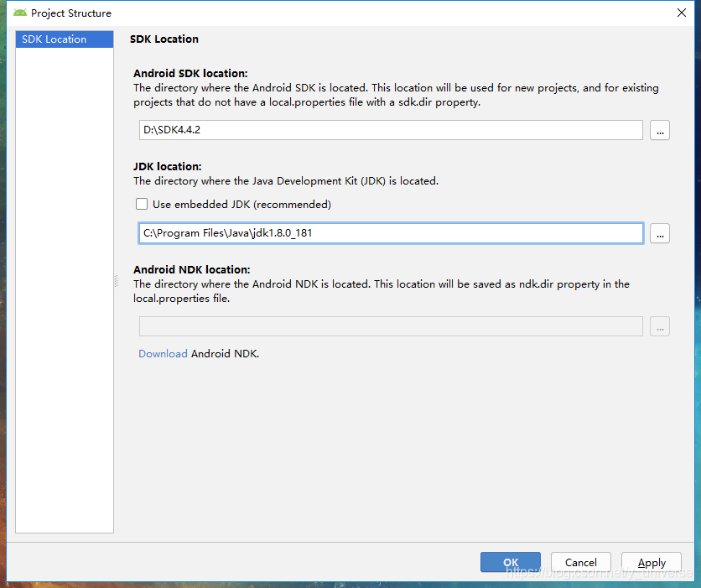Follow the Download link for Android NDK
701x588 pixels.
click(163, 354)
